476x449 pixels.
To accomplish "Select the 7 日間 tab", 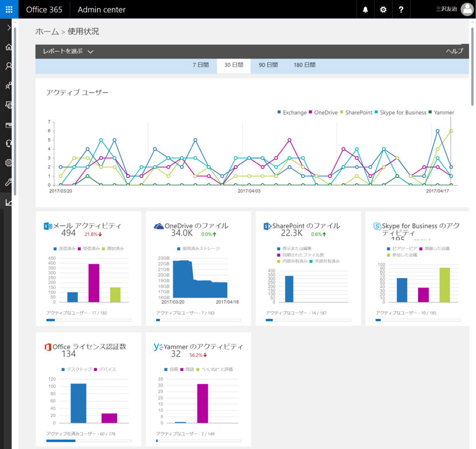I will [201, 65].
